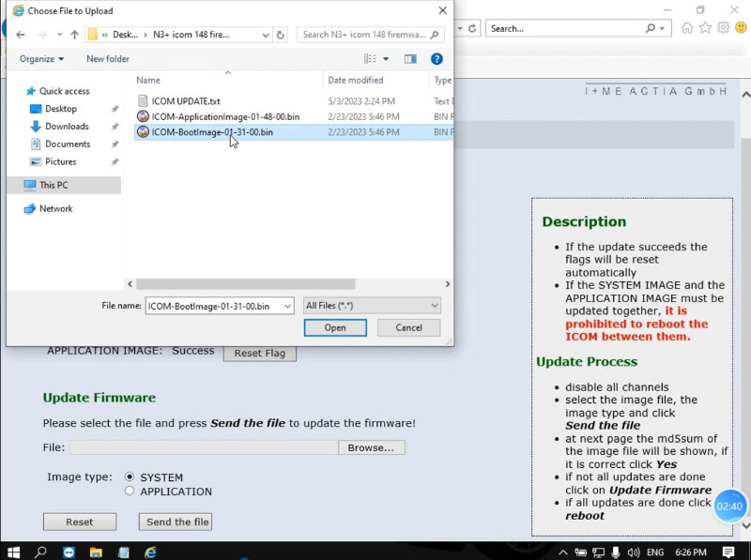The width and height of the screenshot is (751, 560).
Task: Click the ENG language indicator
Action: tap(655, 552)
